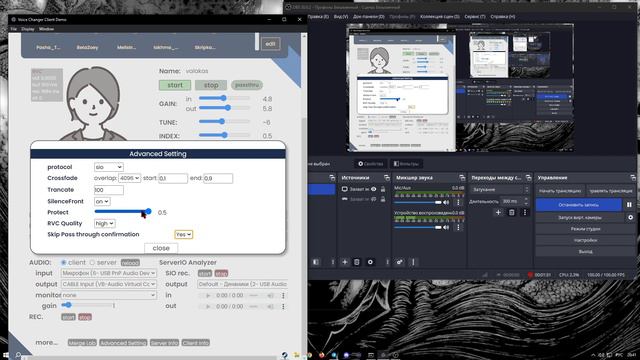
Task: Play the 'out' audio recording
Action: point(208,307)
